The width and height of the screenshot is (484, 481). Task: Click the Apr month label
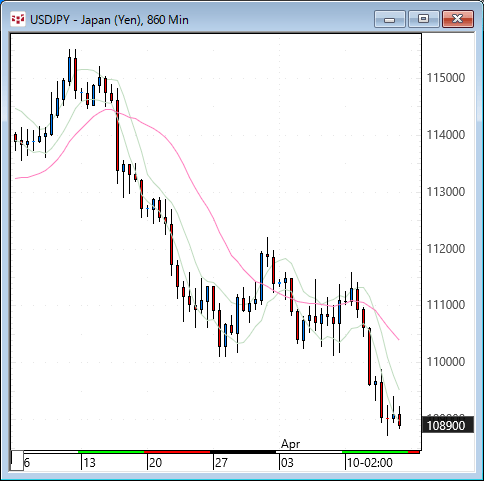[290, 444]
